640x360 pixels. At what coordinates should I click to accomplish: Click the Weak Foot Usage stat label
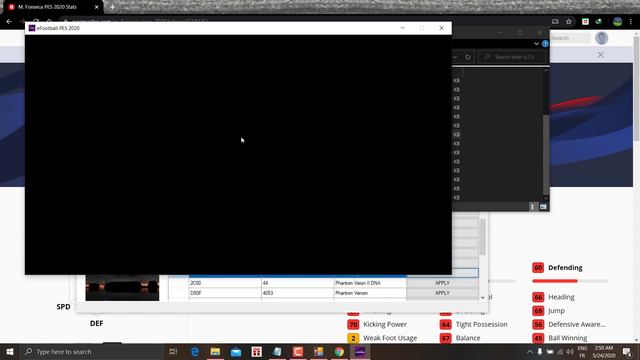pos(390,338)
